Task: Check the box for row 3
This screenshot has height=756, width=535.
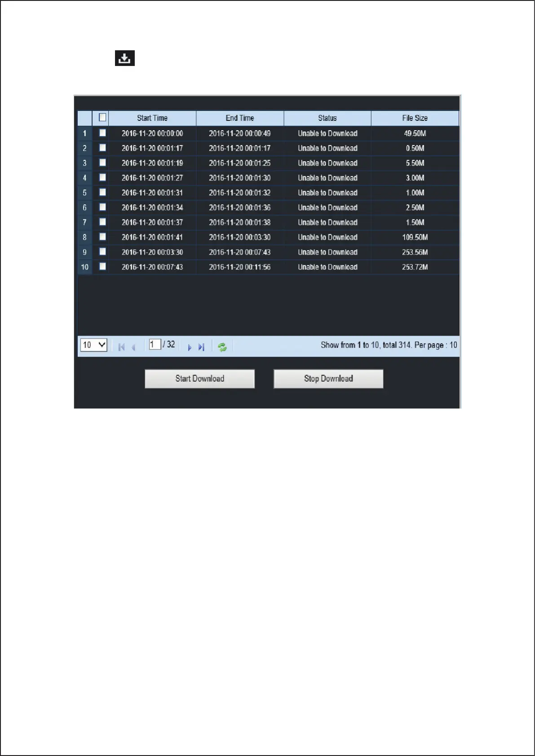Action: click(x=102, y=163)
